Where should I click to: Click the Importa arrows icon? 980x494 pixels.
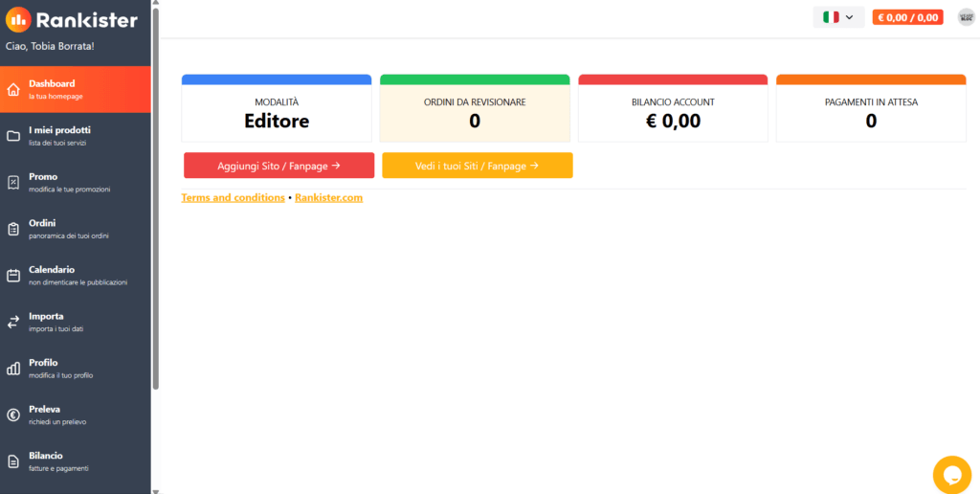(x=13, y=322)
